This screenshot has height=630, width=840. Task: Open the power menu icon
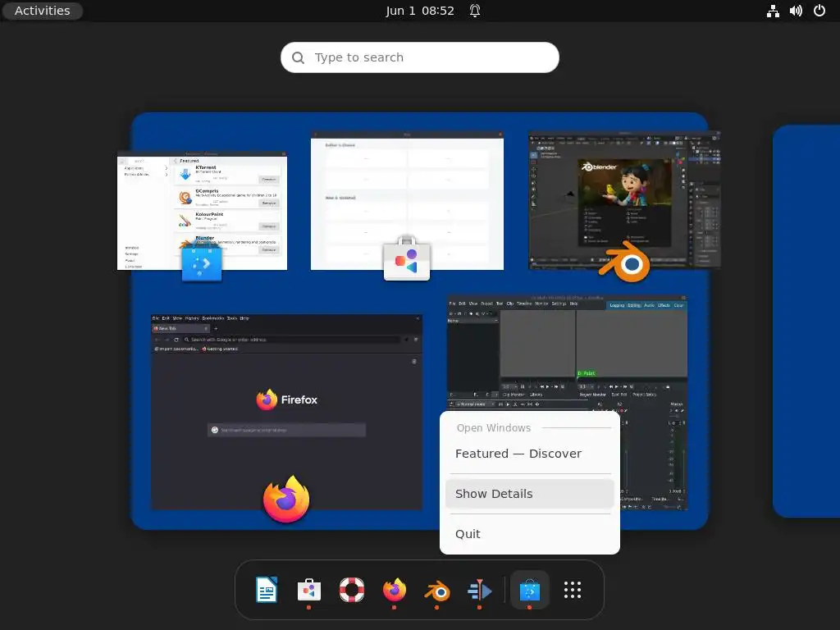(x=819, y=11)
